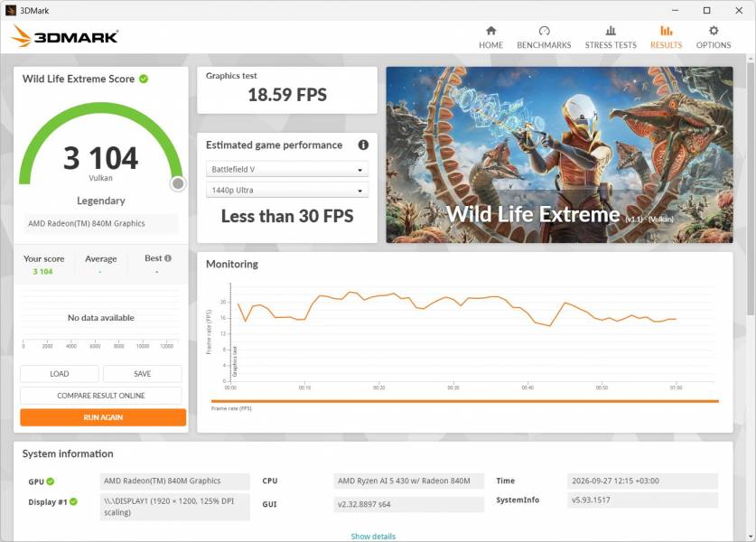Click the 18.59 FPS graphics test value
This screenshot has height=542, width=756.
[x=287, y=95]
